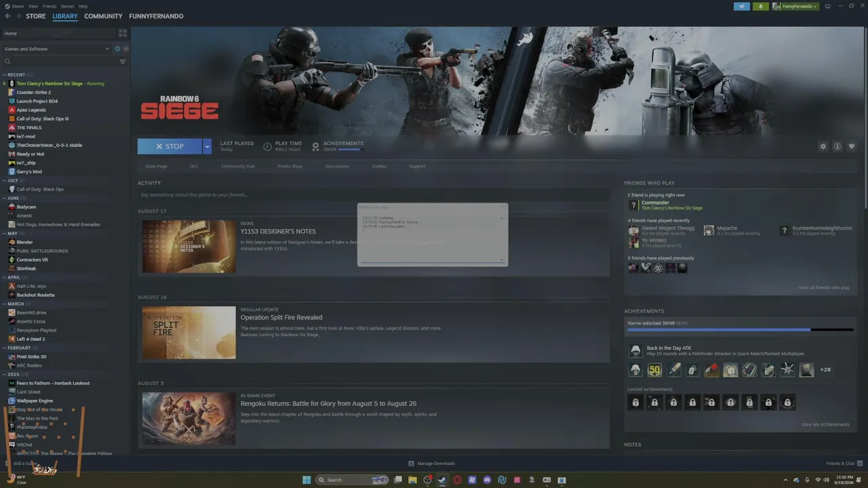868x488 pixels.
Task: Click the activity status input box
Action: [x=373, y=195]
